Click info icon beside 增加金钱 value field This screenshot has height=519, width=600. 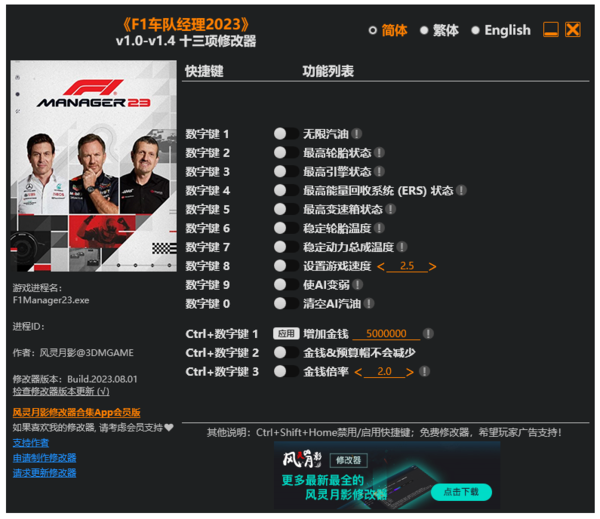pos(428,333)
